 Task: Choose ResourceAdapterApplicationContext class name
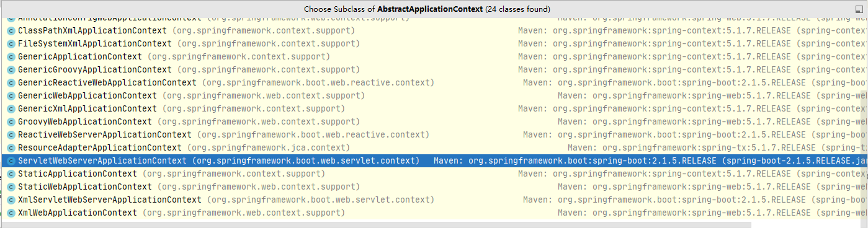coord(100,147)
